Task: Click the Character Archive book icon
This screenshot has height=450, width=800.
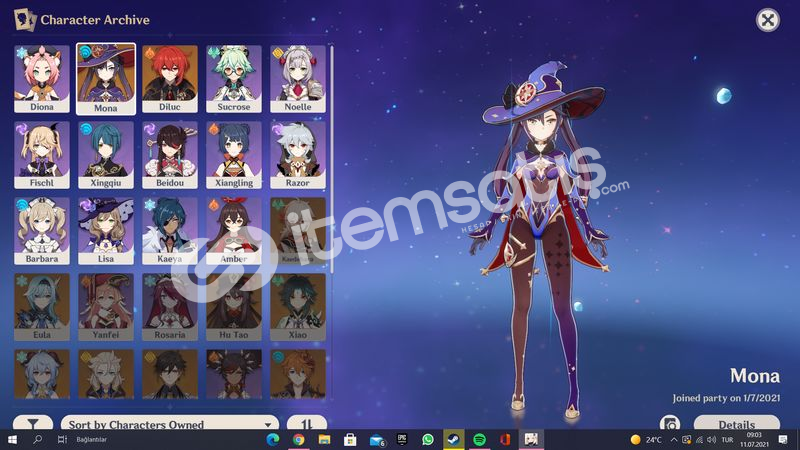Action: tap(25, 20)
